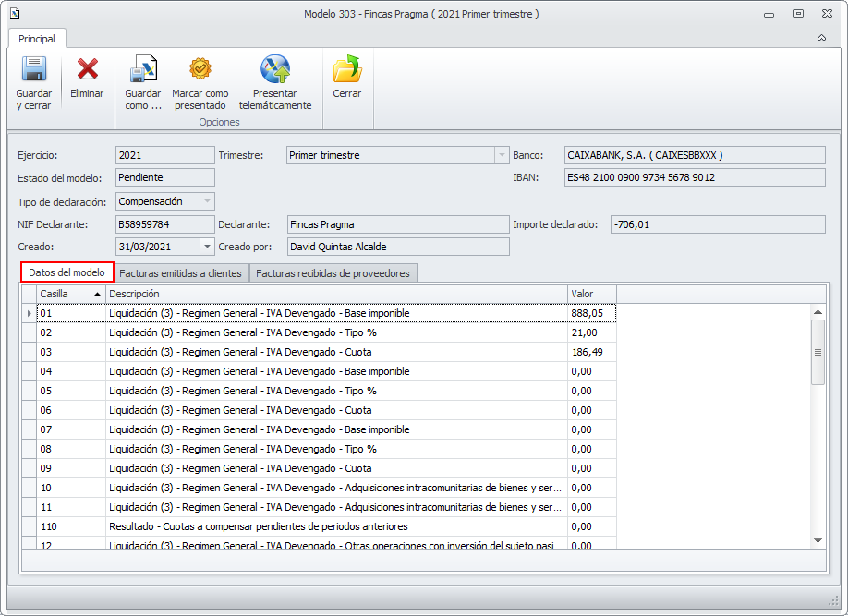848x616 pixels.
Task: Open Facturas recibidas de proveedores tab
Action: 333,273
